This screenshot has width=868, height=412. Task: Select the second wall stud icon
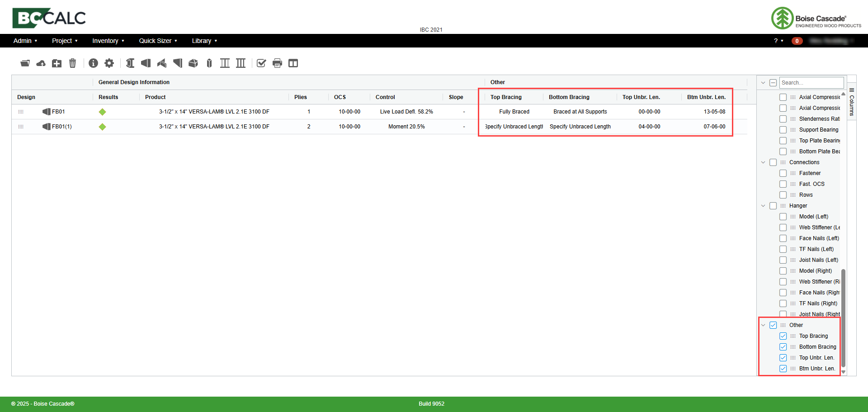241,63
